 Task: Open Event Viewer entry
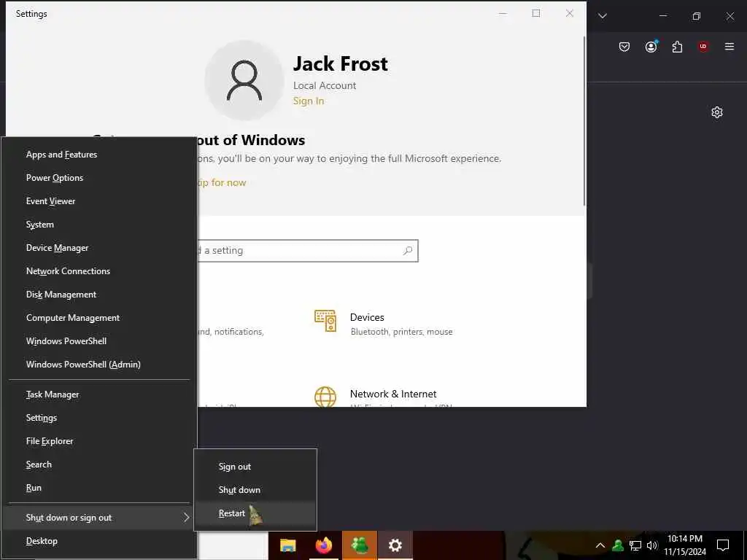(x=99, y=201)
